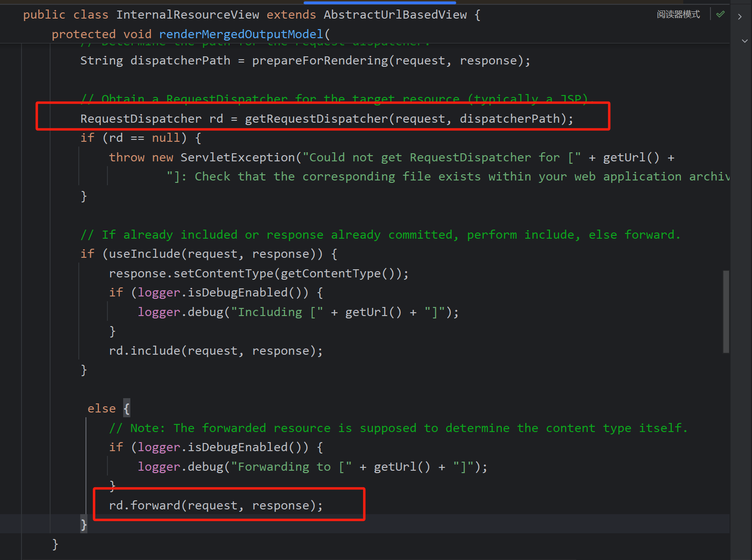Click the dispatcherPath variable declaration after String

(180, 61)
